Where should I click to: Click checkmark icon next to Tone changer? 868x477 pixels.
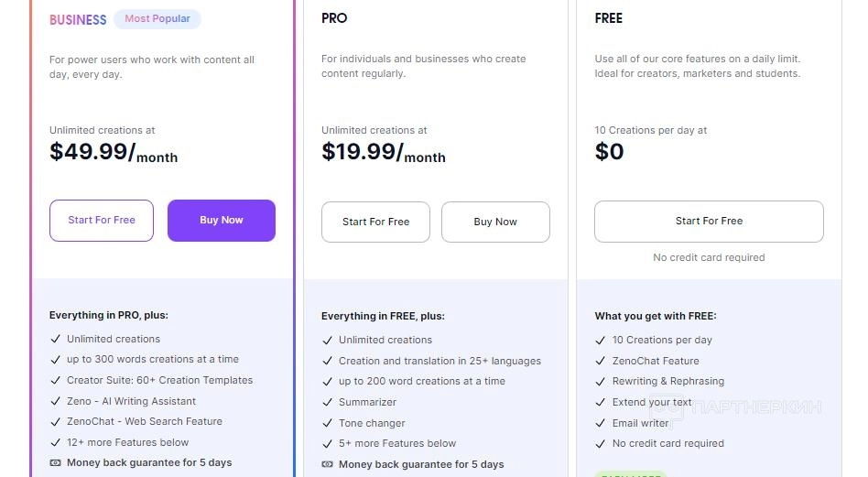[327, 423]
